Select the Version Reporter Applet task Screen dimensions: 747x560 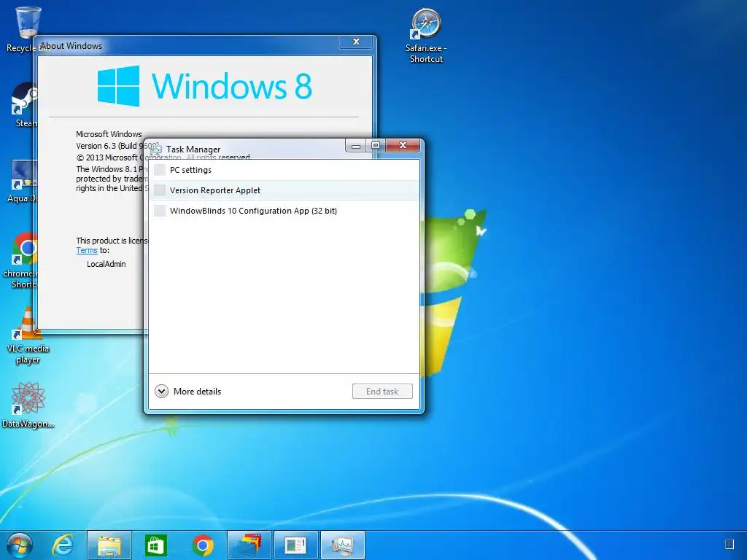click(x=284, y=190)
